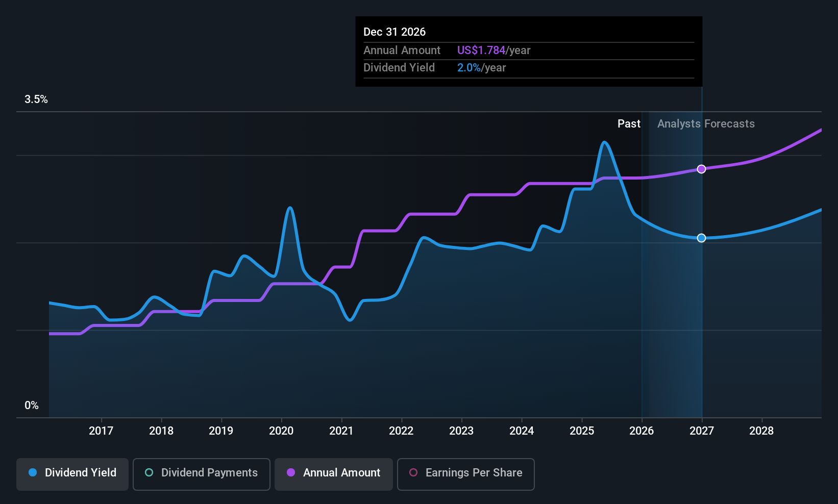
Task: Click the 2022 axis label
Action: pos(401,431)
